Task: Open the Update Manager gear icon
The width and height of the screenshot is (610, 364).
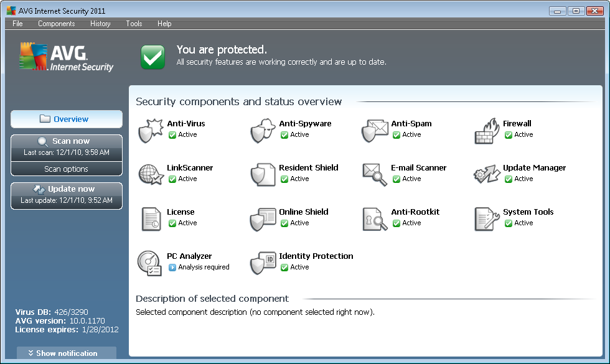Action: pyautogui.click(x=486, y=174)
